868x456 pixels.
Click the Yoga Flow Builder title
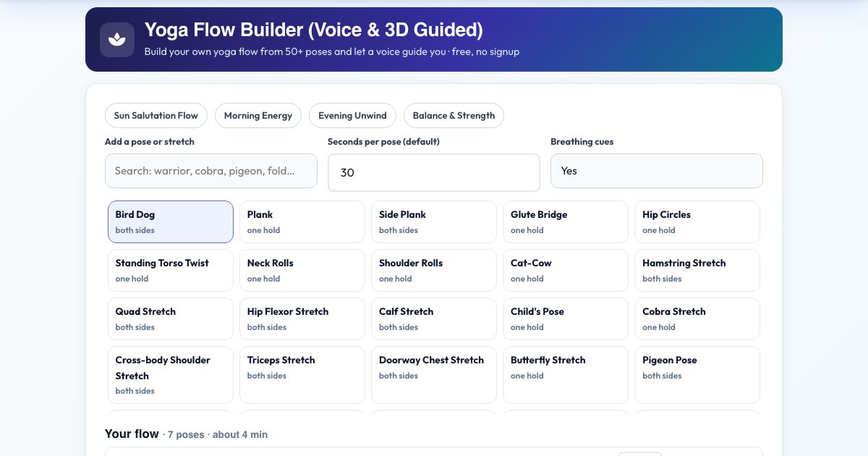click(x=314, y=30)
